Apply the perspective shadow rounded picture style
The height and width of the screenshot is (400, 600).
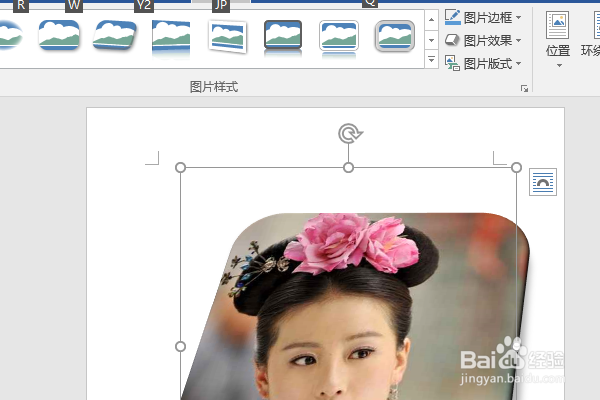[x=115, y=36]
